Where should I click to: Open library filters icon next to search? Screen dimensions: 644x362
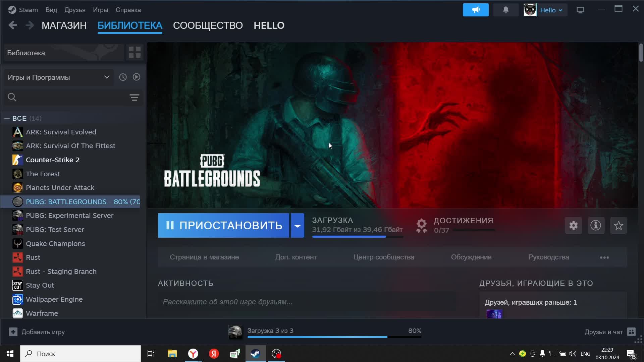click(134, 97)
